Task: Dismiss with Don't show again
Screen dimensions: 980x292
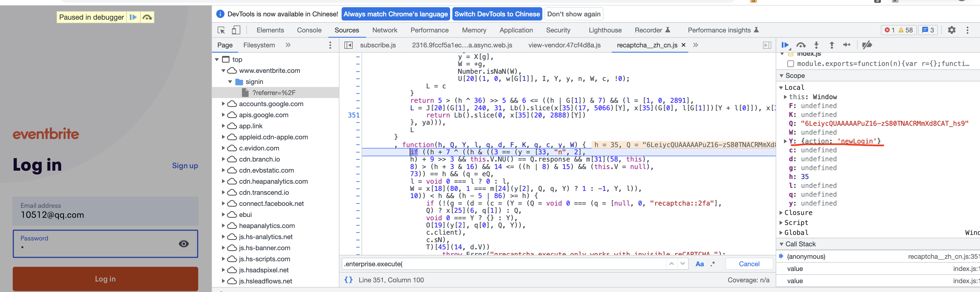Action: click(574, 14)
